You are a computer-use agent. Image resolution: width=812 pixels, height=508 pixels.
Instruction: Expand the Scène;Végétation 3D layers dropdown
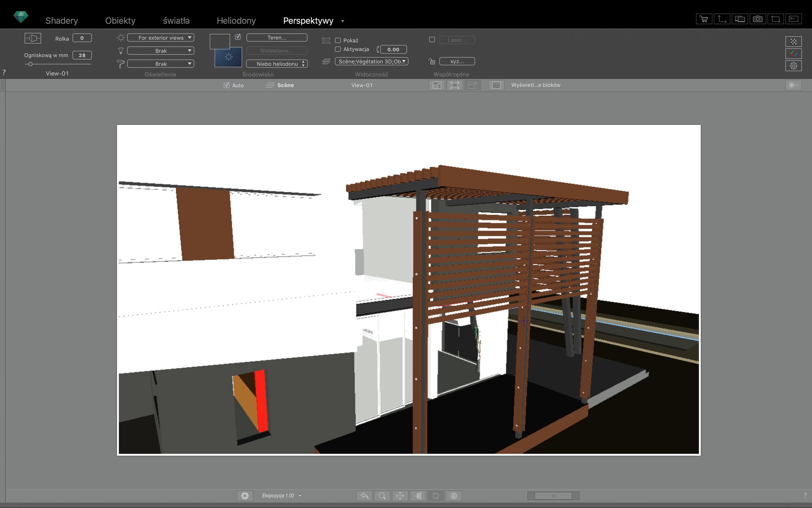(x=371, y=61)
